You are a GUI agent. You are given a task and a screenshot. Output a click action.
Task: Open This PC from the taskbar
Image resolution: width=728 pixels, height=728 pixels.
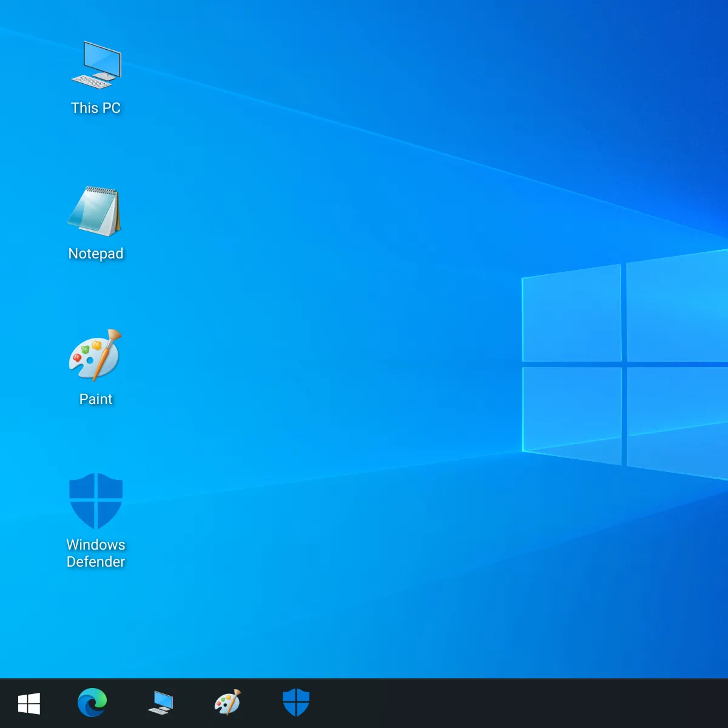pyautogui.click(x=161, y=704)
